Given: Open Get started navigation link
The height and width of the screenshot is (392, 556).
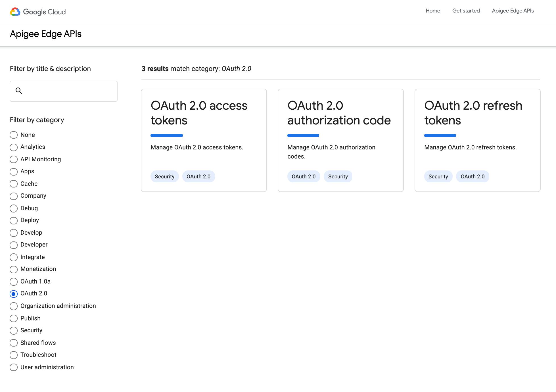Looking at the screenshot, I should (466, 11).
